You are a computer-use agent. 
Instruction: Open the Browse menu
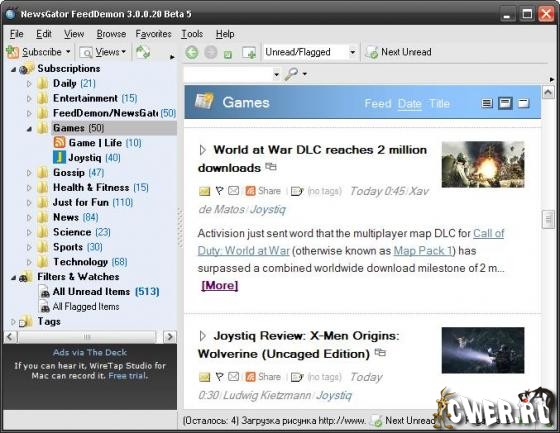(111, 34)
